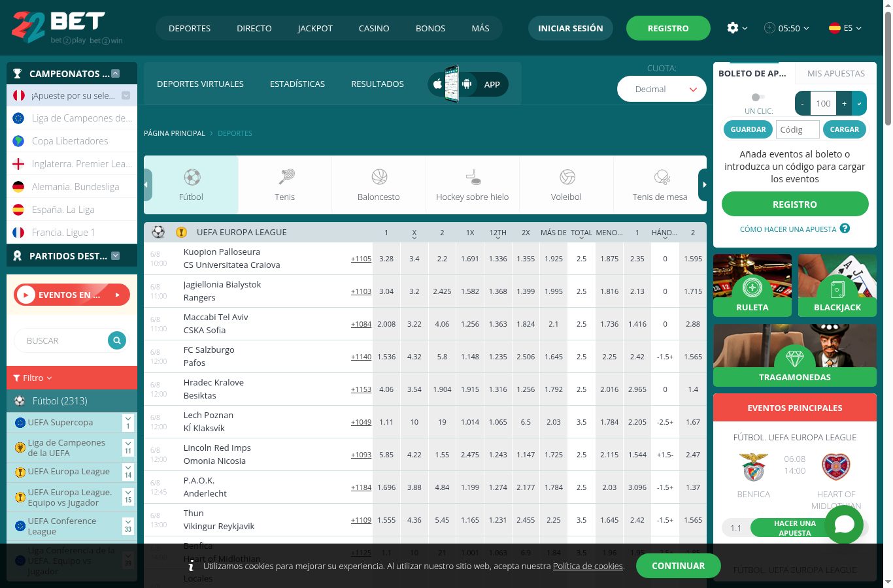The width and height of the screenshot is (893, 588).
Task: Focus the BUSCAR search field
Action: (64, 340)
